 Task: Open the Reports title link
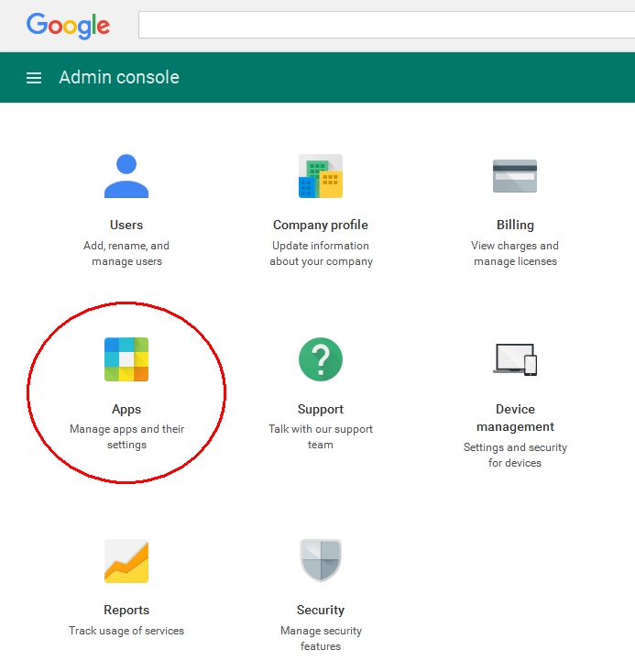(126, 610)
